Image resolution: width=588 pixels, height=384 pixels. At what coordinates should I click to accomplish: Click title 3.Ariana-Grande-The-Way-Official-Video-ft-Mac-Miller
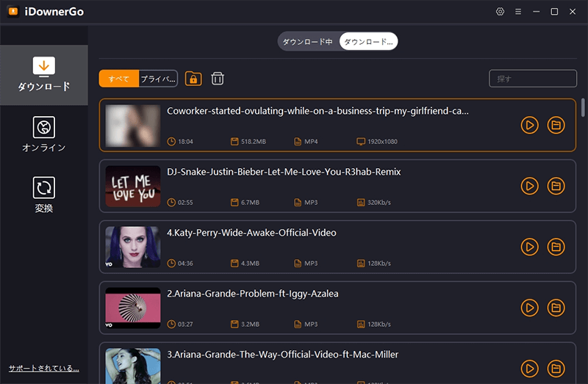[283, 355]
